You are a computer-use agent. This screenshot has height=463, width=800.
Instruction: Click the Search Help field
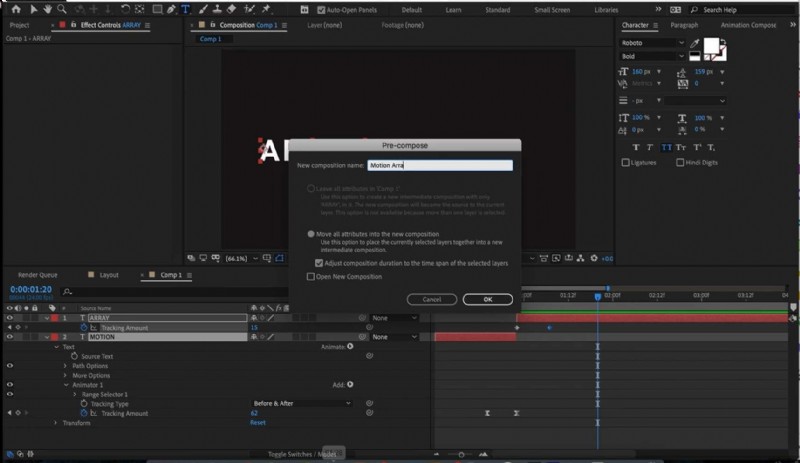[x=741, y=10]
